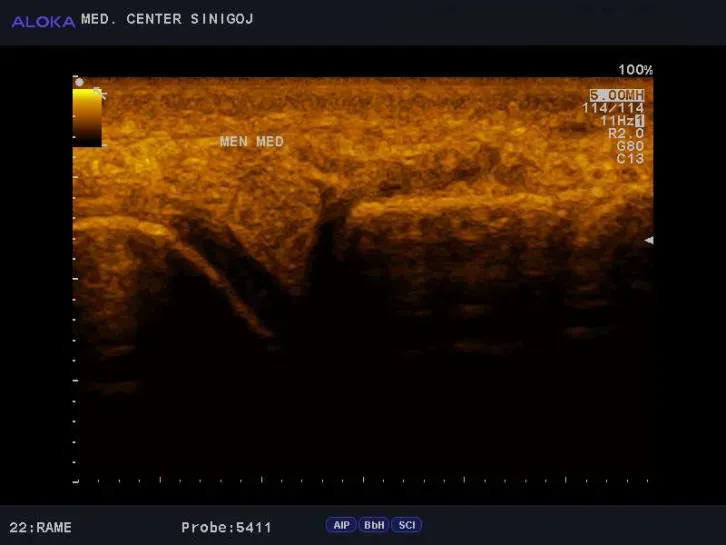Viewport: 726px width, 545px height.
Task: Select the MED. CENTER SINIGOJ header text
Action: (167, 19)
